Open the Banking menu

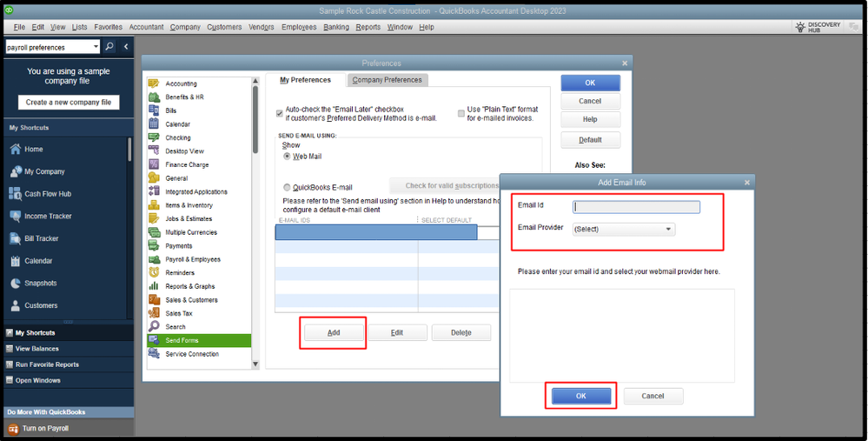[336, 27]
